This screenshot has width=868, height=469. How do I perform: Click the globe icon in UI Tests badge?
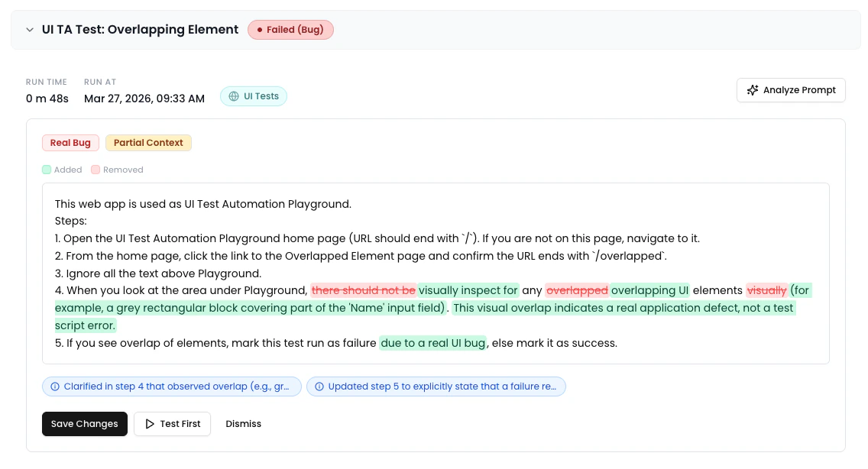click(232, 96)
